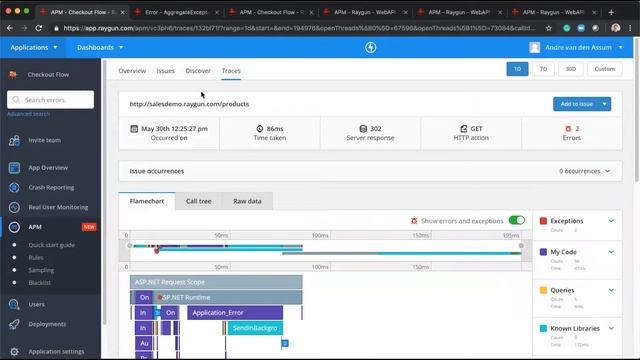Open the Add to issue dropdown arrow
The width and height of the screenshot is (640, 360).
tap(604, 104)
